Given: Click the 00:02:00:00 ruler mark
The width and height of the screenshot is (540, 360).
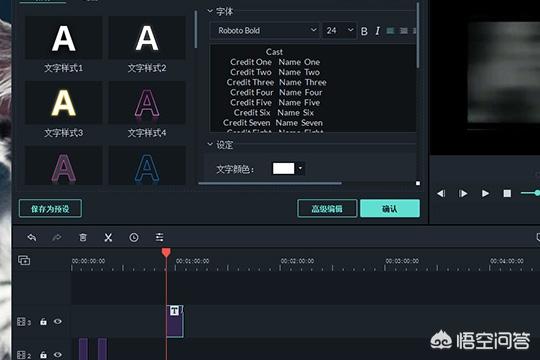Looking at the screenshot, I should 297,261.
